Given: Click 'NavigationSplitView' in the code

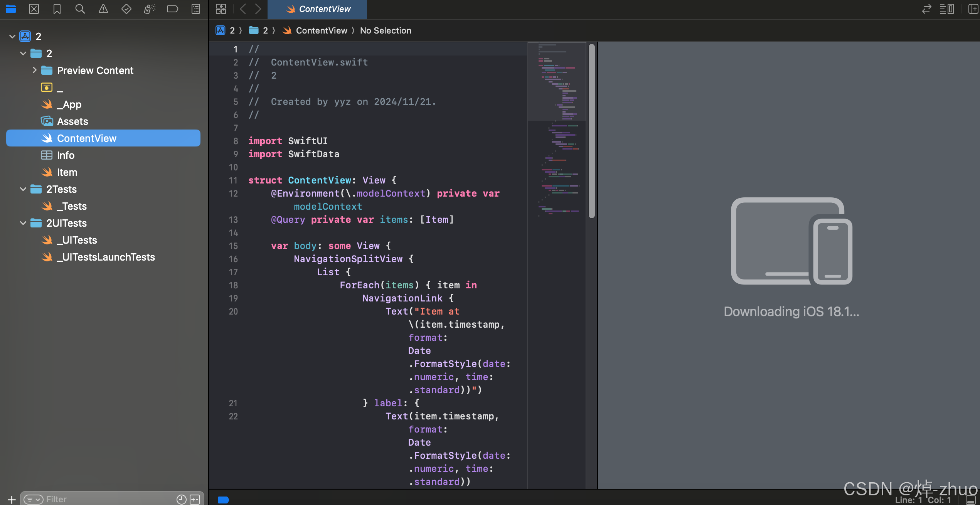Looking at the screenshot, I should (348, 259).
